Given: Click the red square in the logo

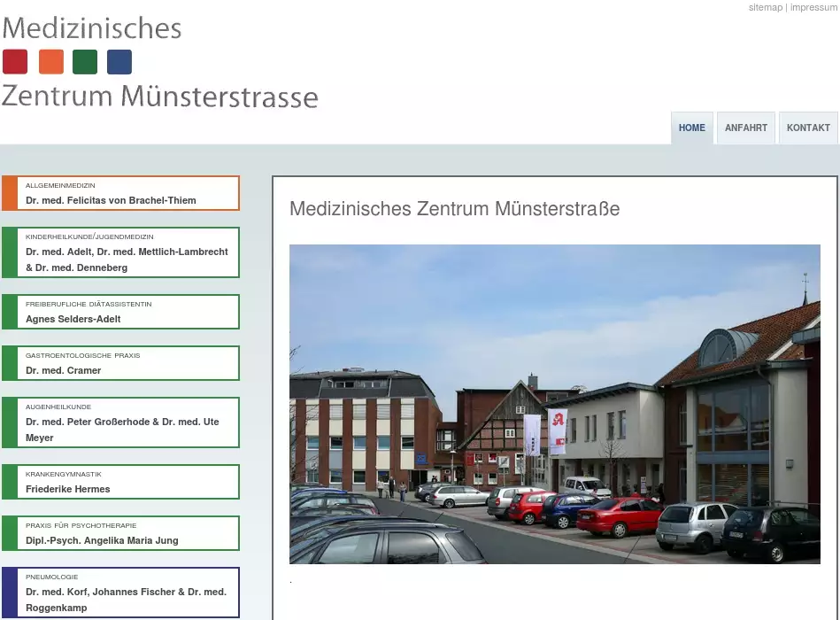Looking at the screenshot, I should click(15, 62).
